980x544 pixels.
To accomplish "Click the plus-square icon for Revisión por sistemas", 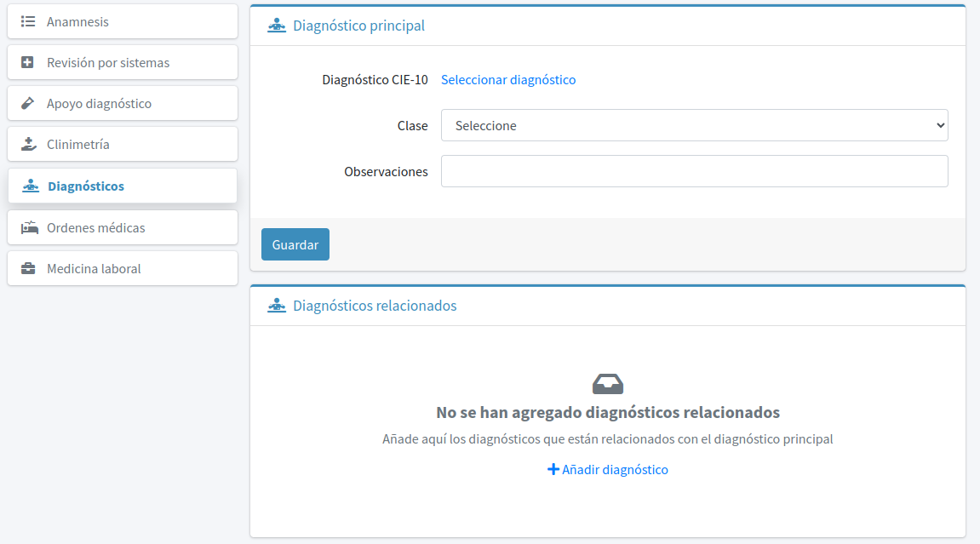I will point(28,62).
